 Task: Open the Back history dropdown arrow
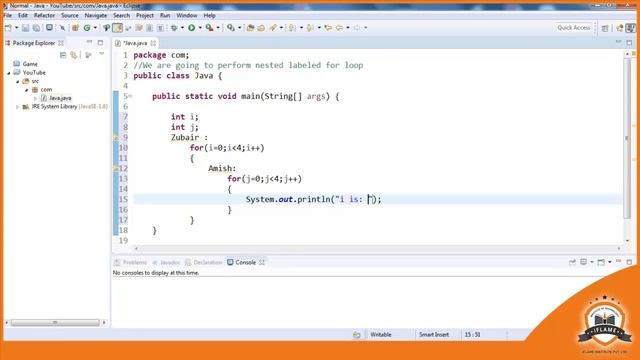[348, 28]
